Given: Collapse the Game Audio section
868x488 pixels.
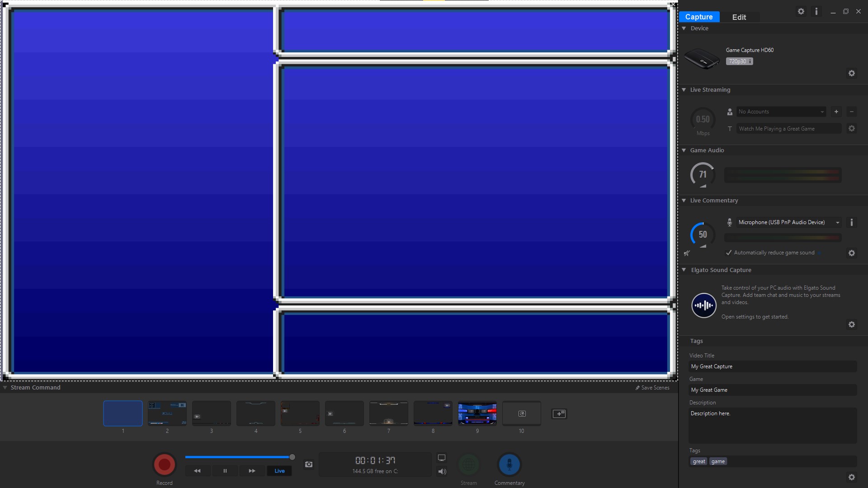Looking at the screenshot, I should tap(684, 150).
